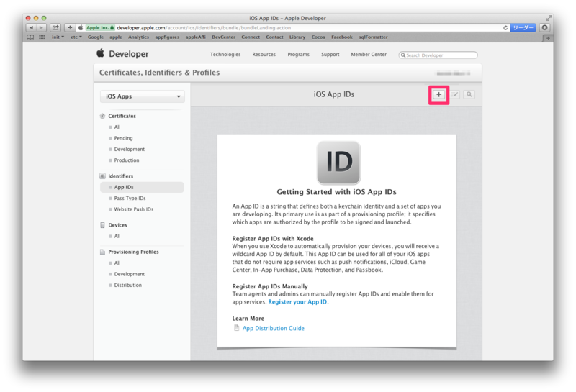Open the Support navigation menu
This screenshot has width=576, height=392.
[330, 55]
